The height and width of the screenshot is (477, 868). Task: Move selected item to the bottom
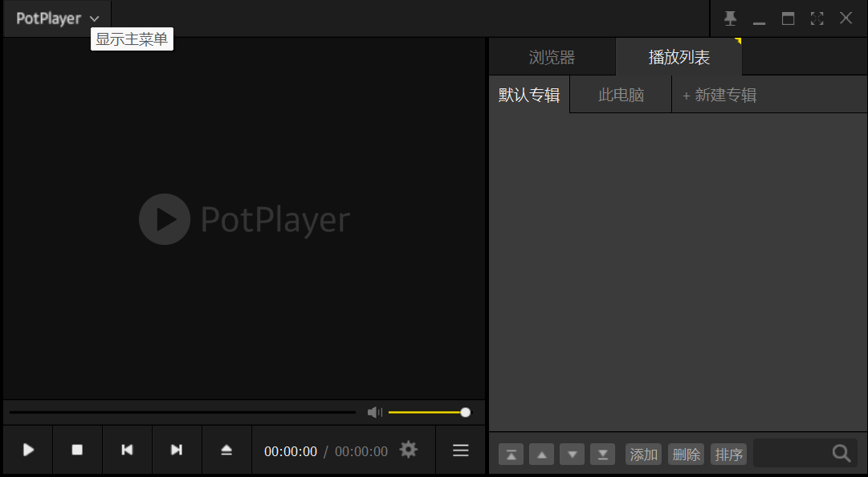[x=602, y=455]
